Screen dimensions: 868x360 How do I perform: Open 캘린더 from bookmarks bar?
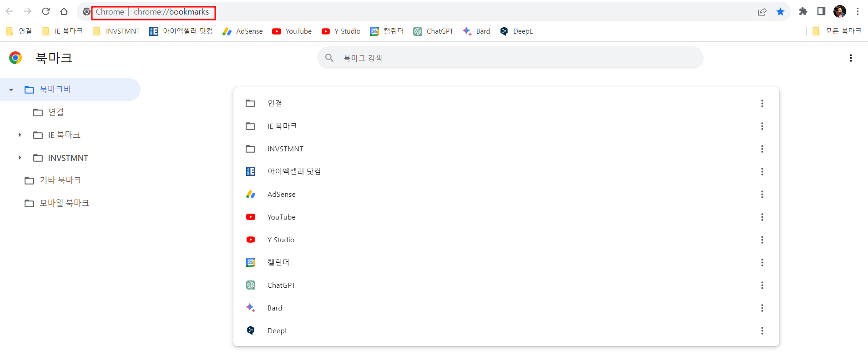[x=387, y=31]
